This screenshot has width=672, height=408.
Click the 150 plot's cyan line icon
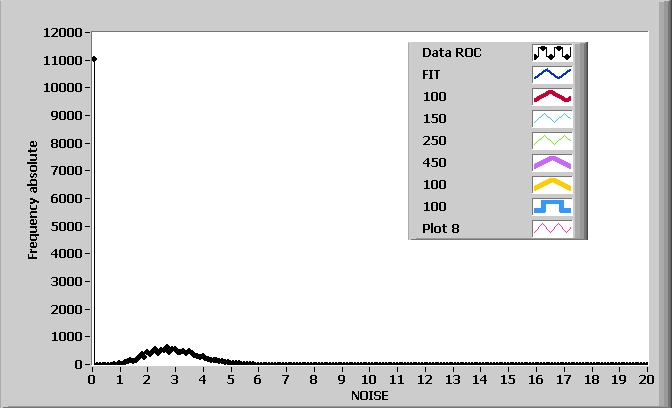coord(551,118)
